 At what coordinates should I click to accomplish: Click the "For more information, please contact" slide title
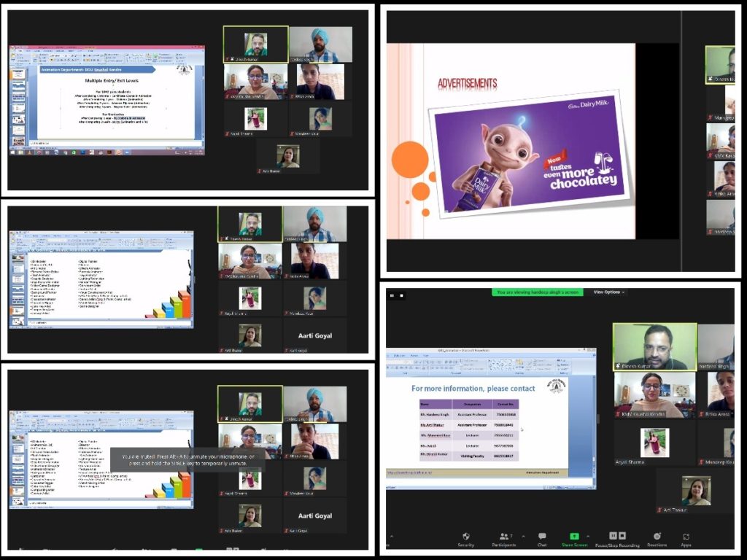[473, 389]
